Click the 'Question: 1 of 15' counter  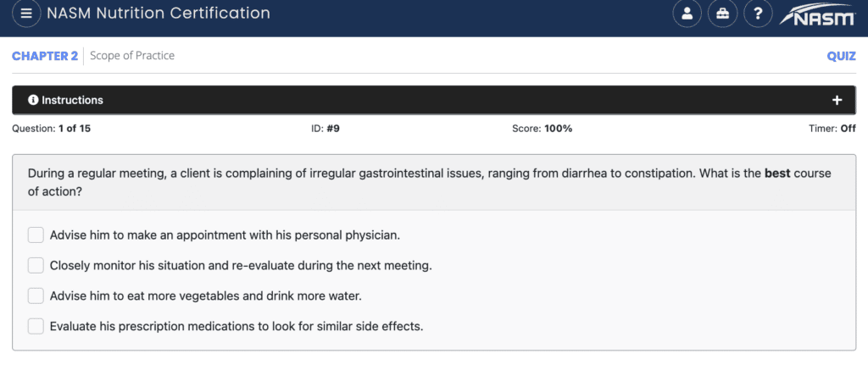(x=52, y=129)
